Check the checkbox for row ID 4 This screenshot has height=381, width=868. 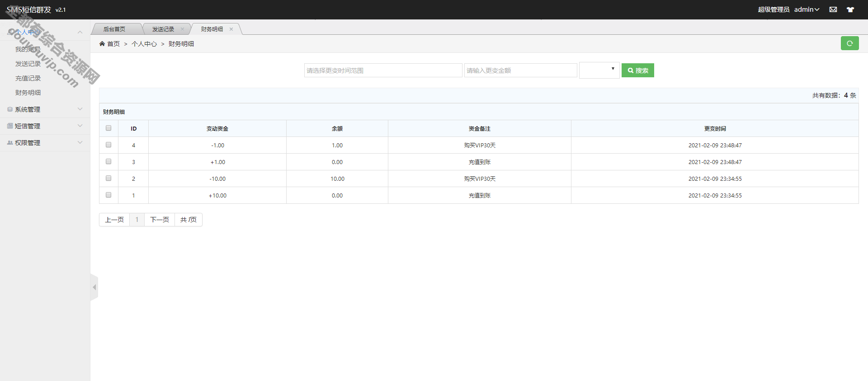pos(108,145)
